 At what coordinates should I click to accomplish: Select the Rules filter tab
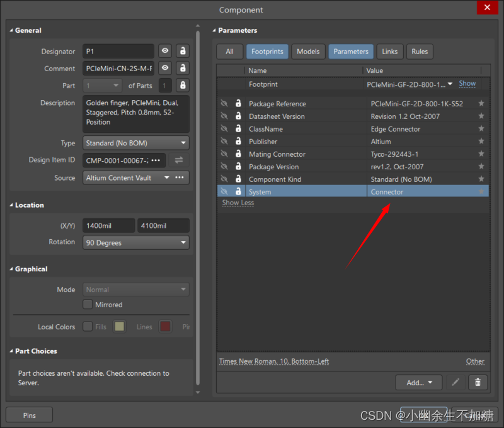pyautogui.click(x=420, y=52)
